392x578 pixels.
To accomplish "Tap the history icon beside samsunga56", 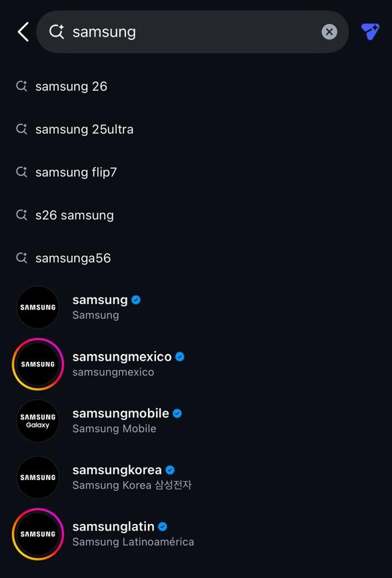I will point(21,258).
